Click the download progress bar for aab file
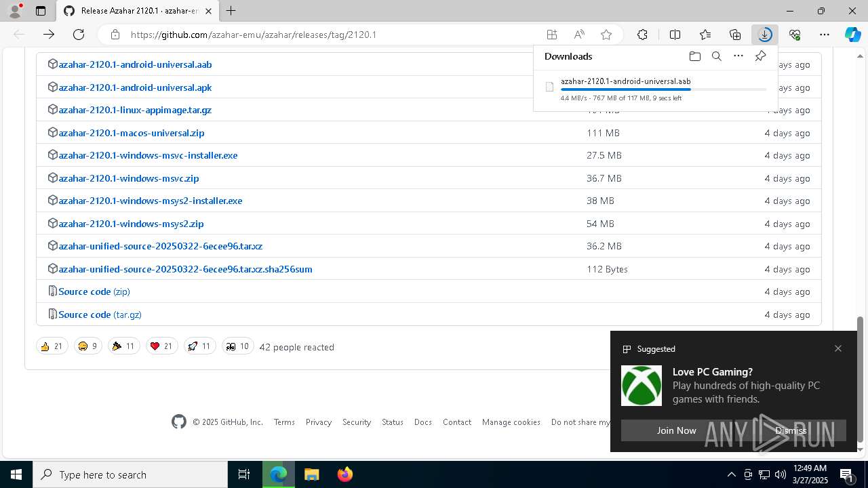 tap(663, 89)
